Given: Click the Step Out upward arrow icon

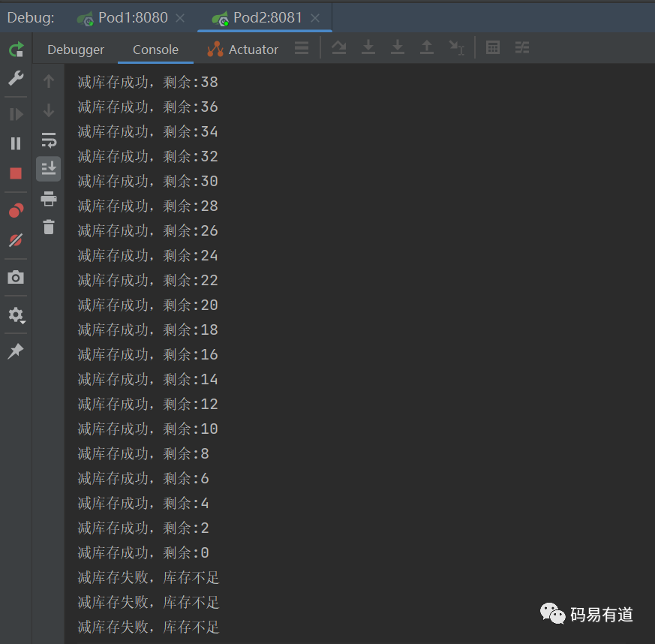Looking at the screenshot, I should click(426, 47).
